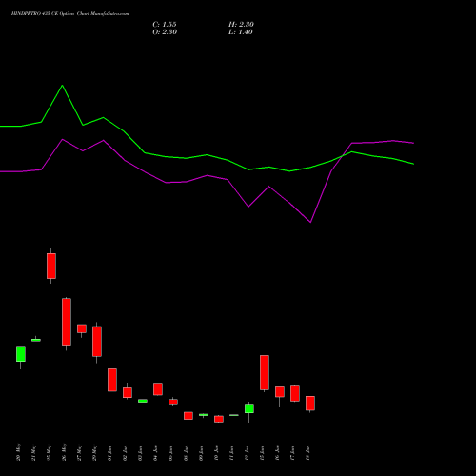Select the red candle for 02 Jun
476x476 pixels.
coord(128,392)
